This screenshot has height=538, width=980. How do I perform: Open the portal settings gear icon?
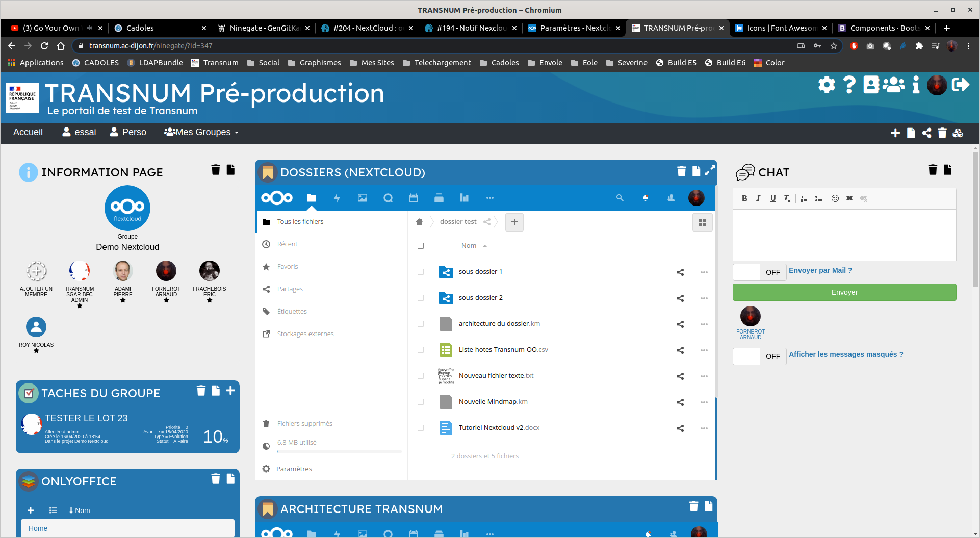click(x=827, y=85)
